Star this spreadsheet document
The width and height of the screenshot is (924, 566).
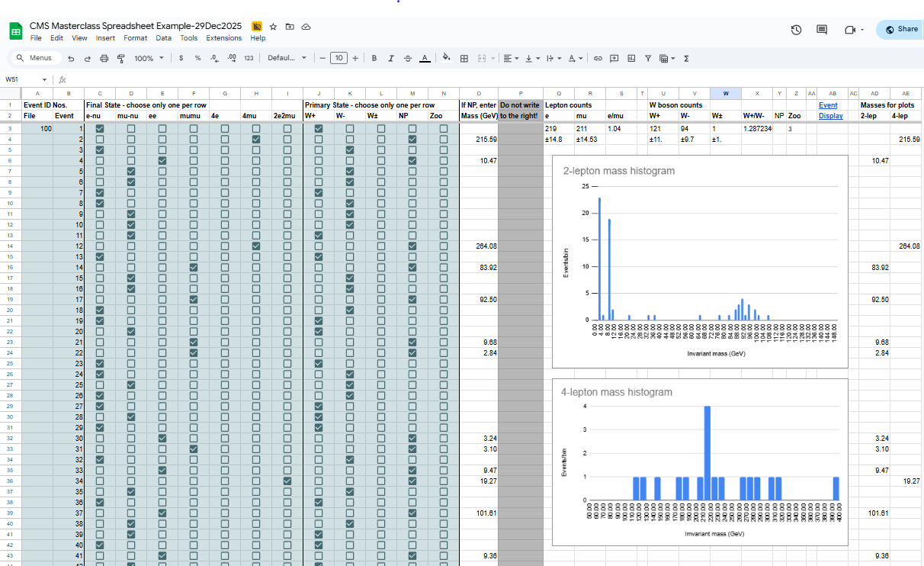[x=273, y=26]
